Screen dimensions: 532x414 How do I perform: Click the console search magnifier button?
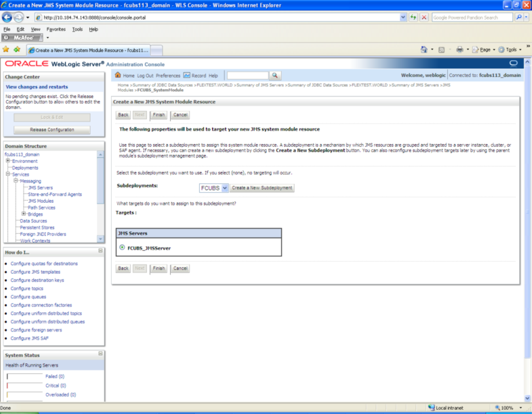pyautogui.click(x=275, y=75)
